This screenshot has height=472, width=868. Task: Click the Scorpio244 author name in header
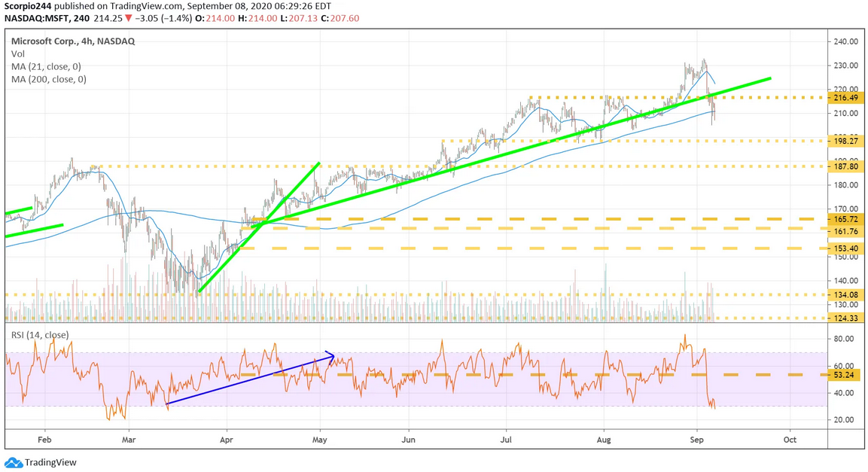pos(28,7)
